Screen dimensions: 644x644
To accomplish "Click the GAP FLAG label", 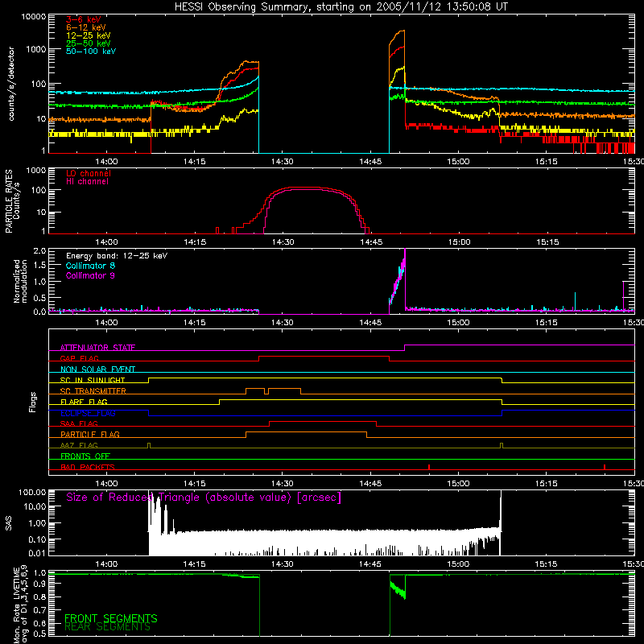I will (79, 358).
